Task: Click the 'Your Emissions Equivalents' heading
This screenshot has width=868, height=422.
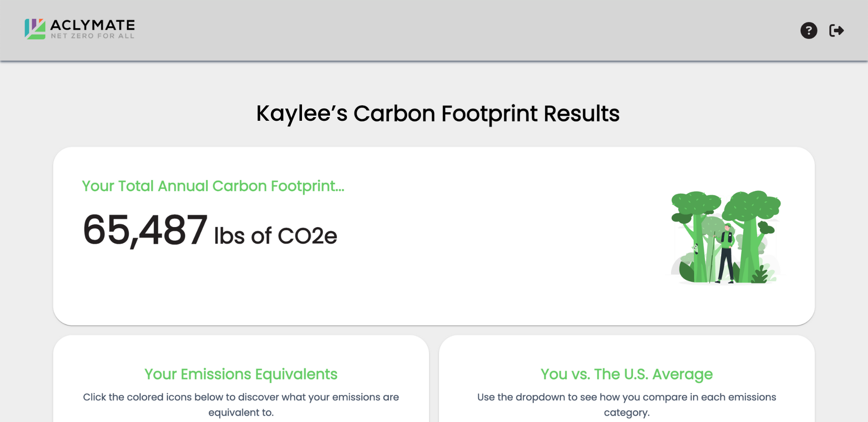Action: (241, 374)
